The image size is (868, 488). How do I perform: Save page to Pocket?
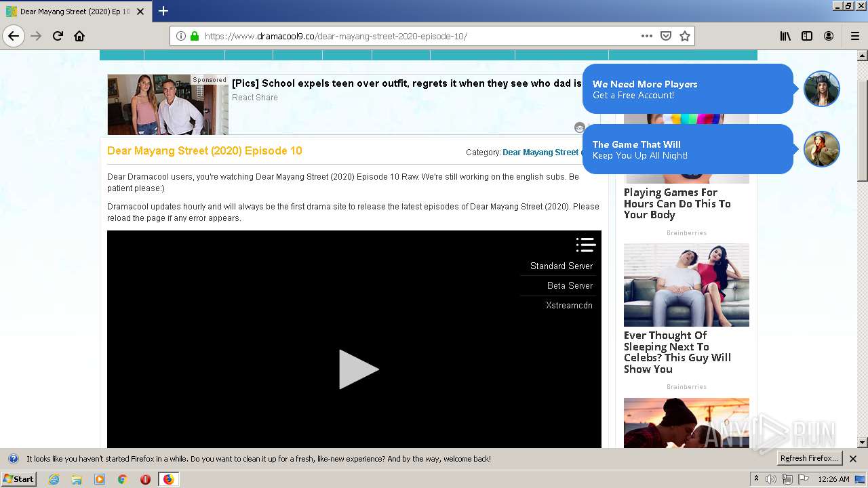click(x=666, y=36)
